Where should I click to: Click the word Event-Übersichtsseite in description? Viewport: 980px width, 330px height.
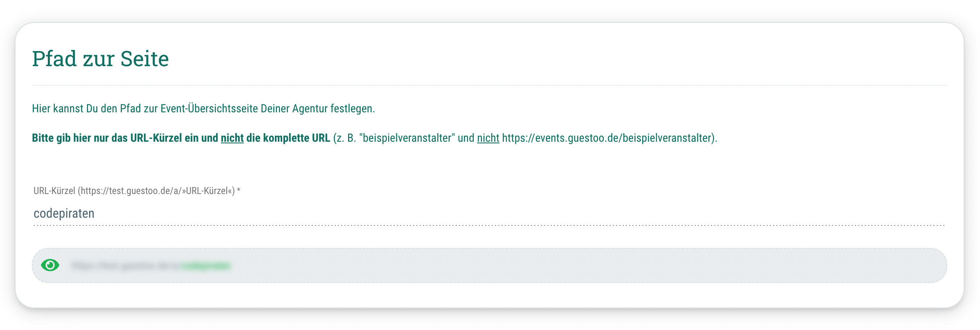pyautogui.click(x=209, y=109)
